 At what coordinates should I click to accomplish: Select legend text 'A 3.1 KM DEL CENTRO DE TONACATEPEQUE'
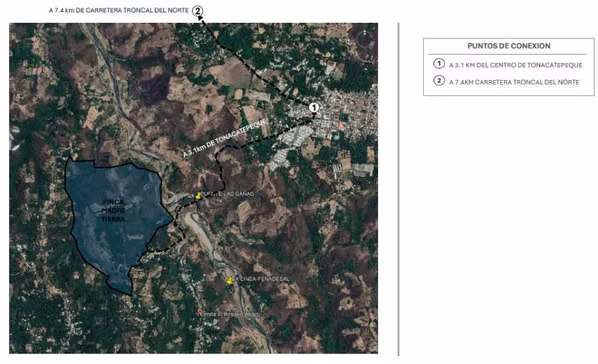click(x=516, y=65)
